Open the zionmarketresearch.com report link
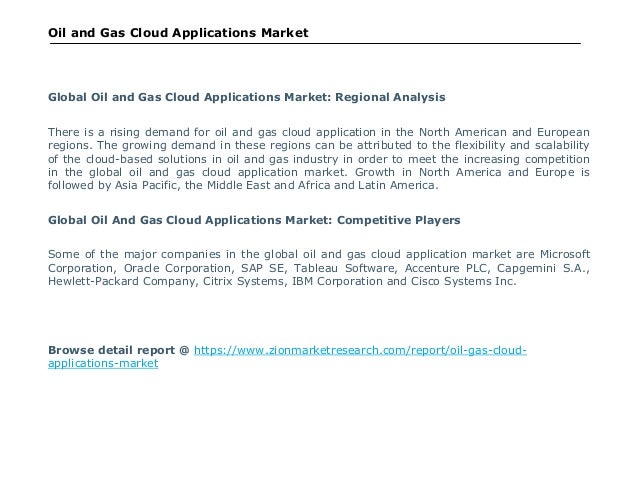This screenshot has height=479, width=638. pos(360,350)
